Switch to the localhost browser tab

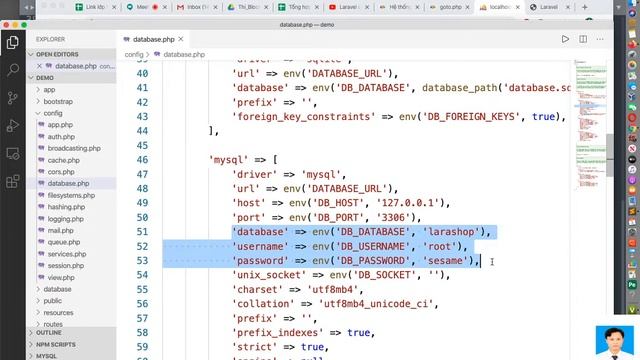point(499,7)
